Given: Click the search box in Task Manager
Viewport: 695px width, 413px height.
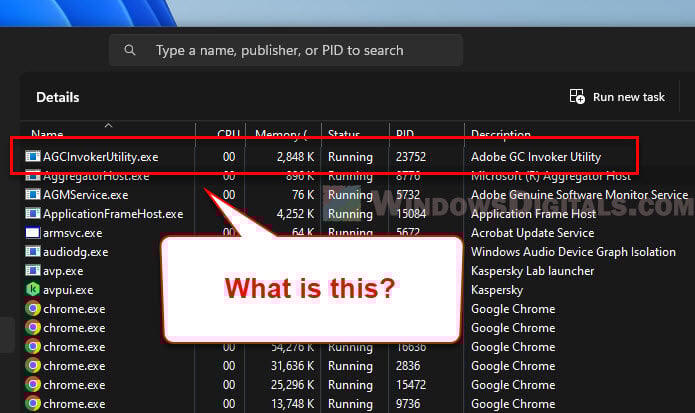Looking at the screenshot, I should point(286,50).
